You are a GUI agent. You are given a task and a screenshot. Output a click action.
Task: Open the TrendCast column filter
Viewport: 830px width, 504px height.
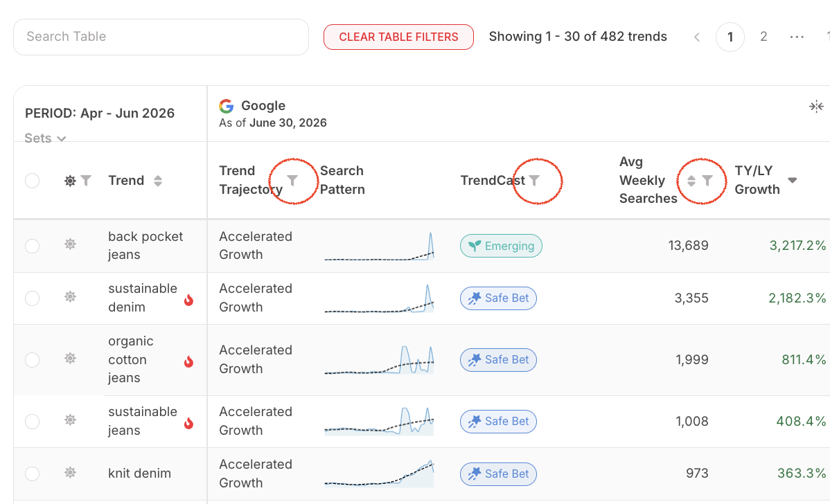[x=535, y=180]
